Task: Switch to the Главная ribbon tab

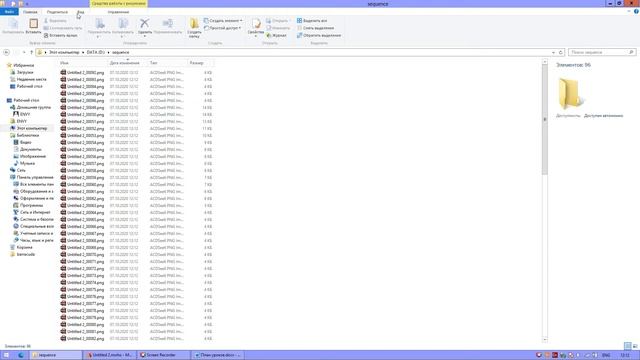Action: pos(30,12)
